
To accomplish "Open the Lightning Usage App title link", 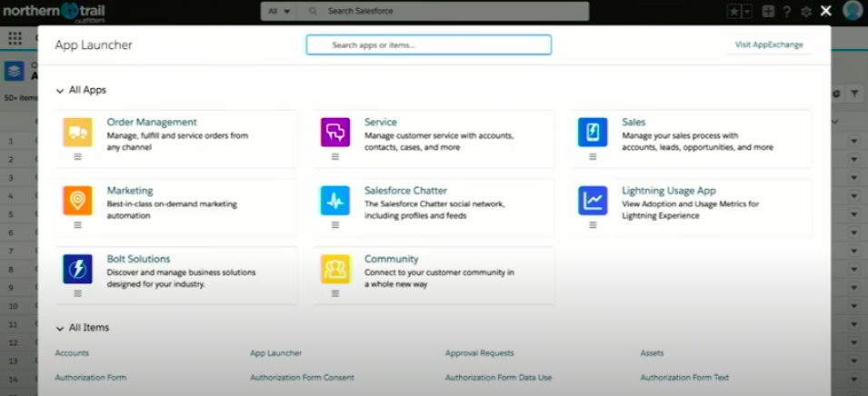I will 669,191.
